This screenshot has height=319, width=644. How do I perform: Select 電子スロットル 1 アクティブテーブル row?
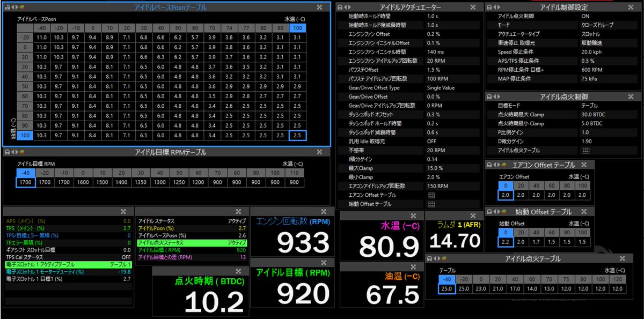68,264
